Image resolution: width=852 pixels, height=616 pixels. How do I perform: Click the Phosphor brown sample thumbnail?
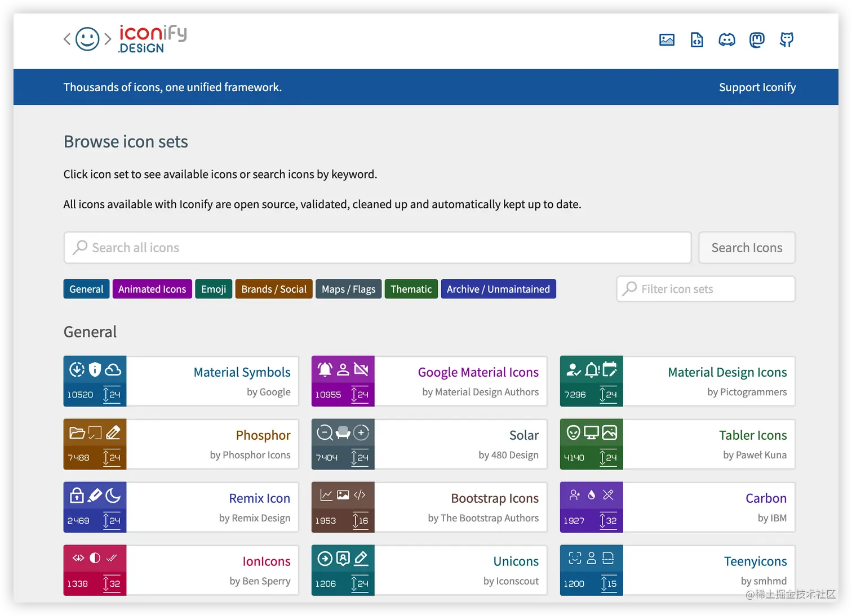[x=95, y=444]
